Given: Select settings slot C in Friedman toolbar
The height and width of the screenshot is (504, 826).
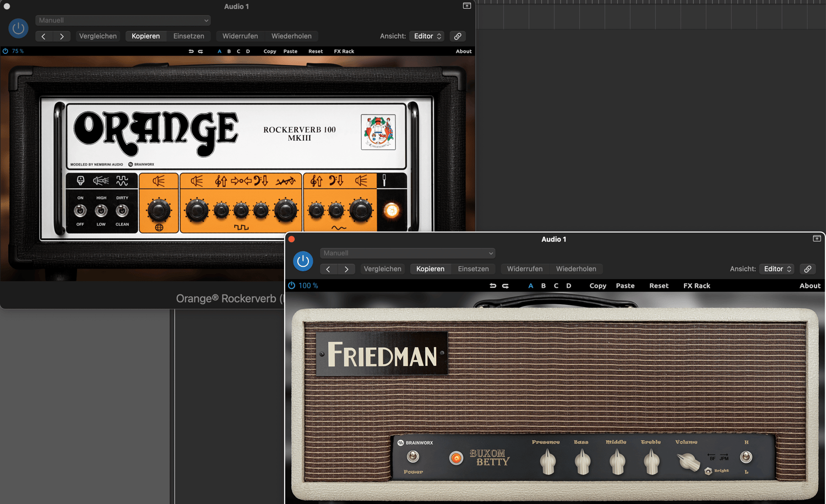Looking at the screenshot, I should coord(556,286).
